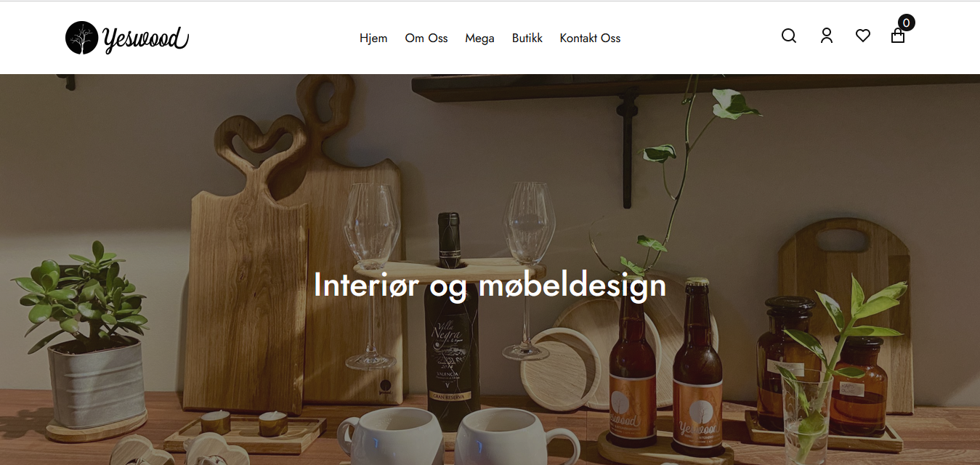Navigate to Kontakt Oss page
This screenshot has width=980, height=465.
(x=590, y=38)
